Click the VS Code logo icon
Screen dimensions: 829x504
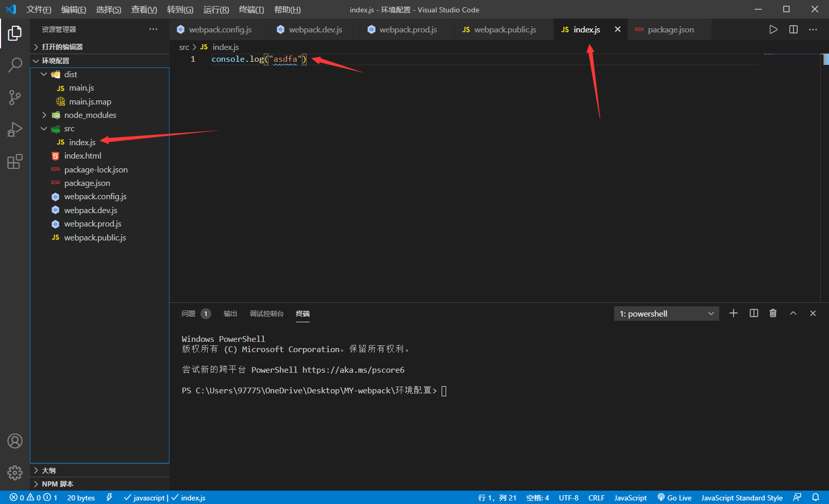pyautogui.click(x=11, y=9)
